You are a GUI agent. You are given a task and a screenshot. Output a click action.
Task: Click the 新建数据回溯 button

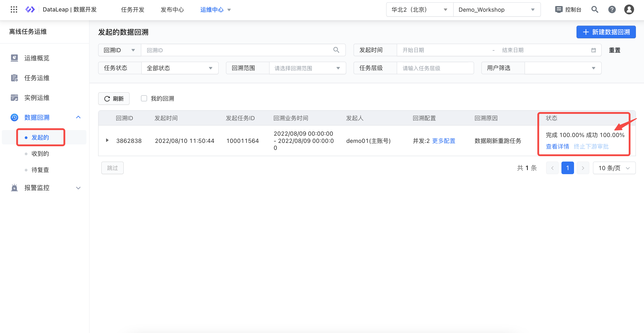point(606,32)
